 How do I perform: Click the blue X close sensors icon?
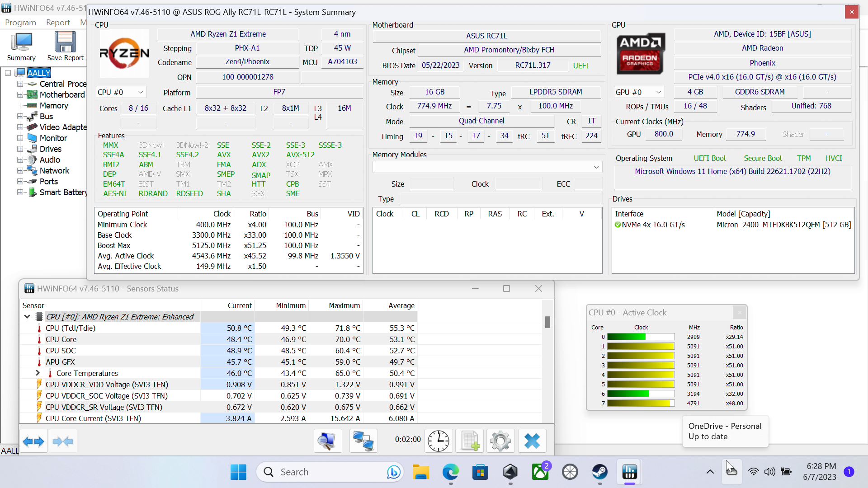click(x=532, y=441)
